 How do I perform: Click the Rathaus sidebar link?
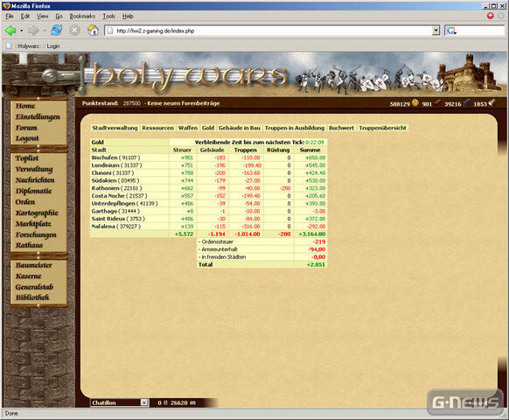(x=29, y=245)
